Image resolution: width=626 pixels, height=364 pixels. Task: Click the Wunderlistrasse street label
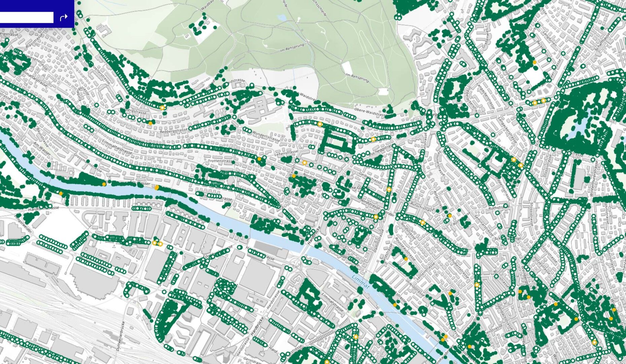click(266, 136)
